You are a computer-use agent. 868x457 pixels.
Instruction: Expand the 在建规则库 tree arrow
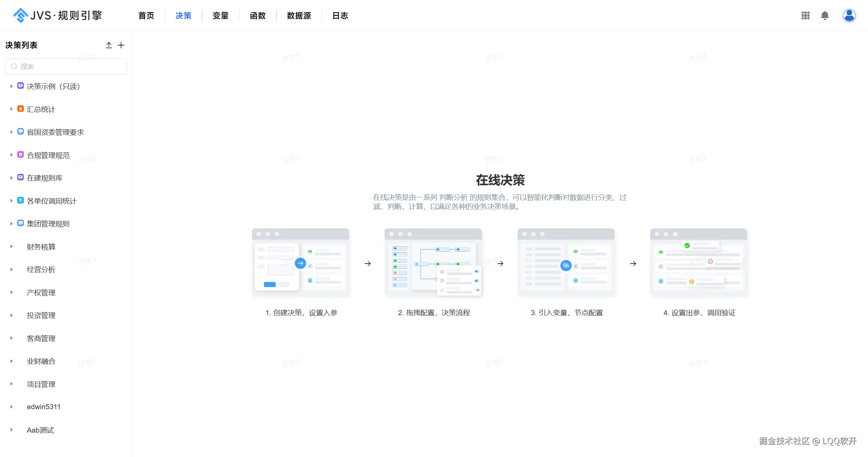[11, 178]
